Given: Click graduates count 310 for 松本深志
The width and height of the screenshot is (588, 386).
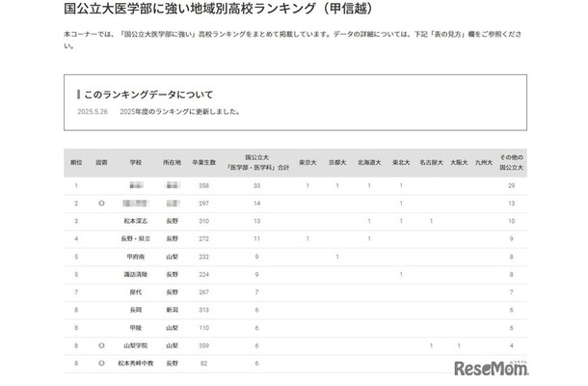Looking at the screenshot, I should click(x=204, y=221).
